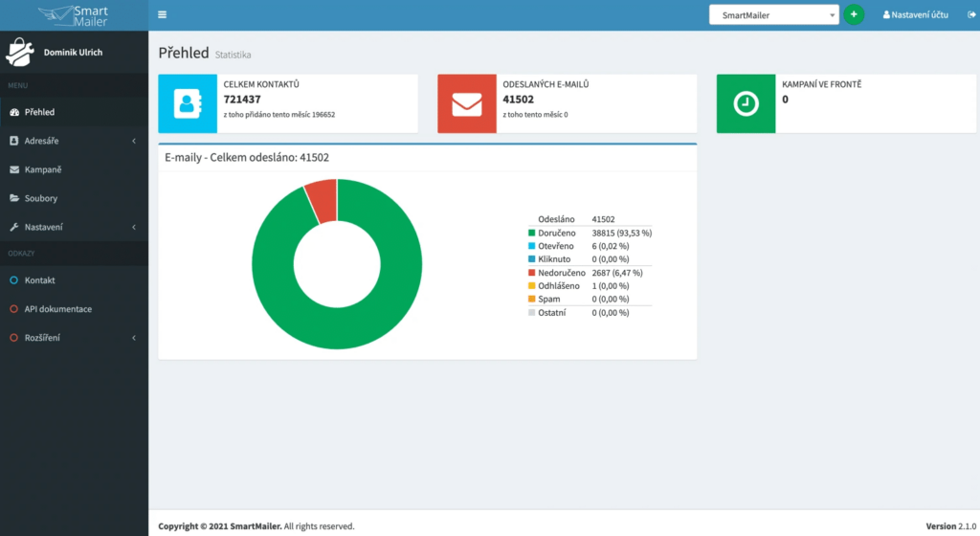Click the green Doručeno legend swatch
The width and height of the screenshot is (980, 536).
(x=532, y=233)
